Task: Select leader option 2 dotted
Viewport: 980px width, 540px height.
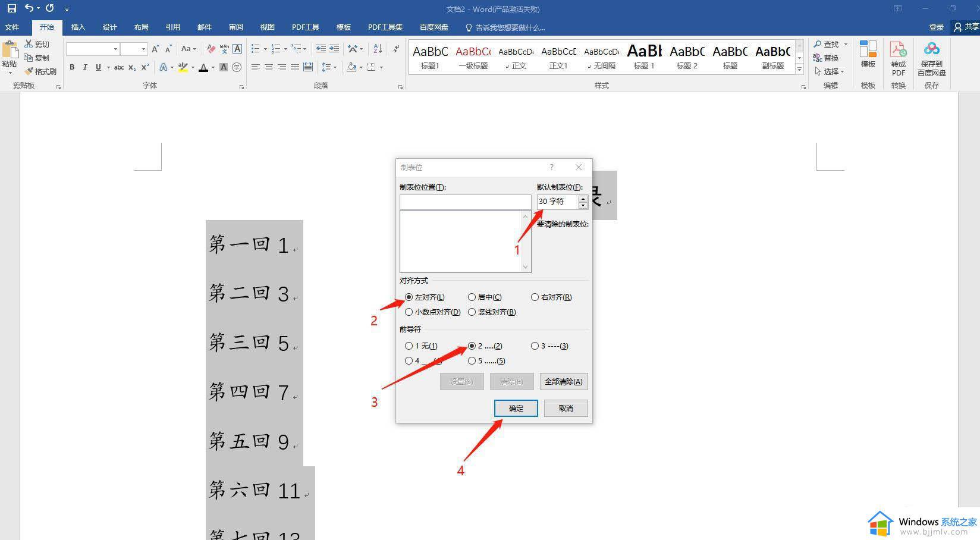Action: 472,346
